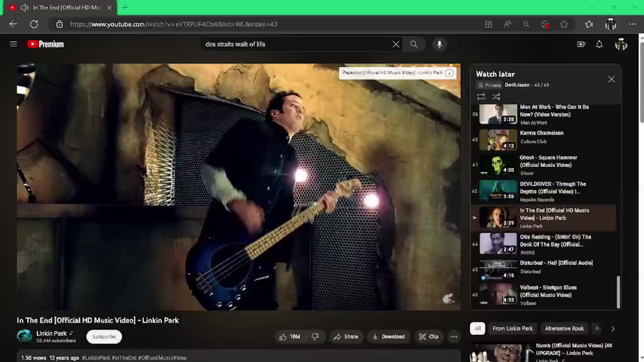Image resolution: width=644 pixels, height=362 pixels.
Task: Subscribe to Linkin Park
Action: tap(104, 336)
